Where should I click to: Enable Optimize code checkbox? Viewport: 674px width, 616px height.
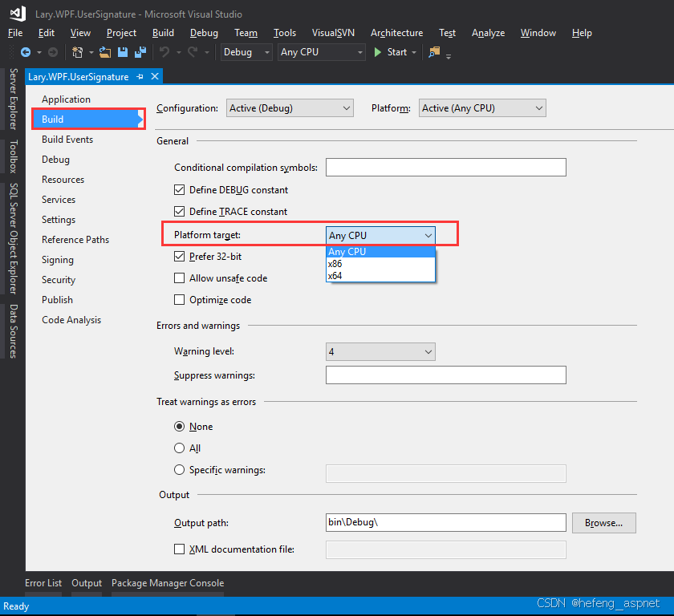pyautogui.click(x=179, y=299)
